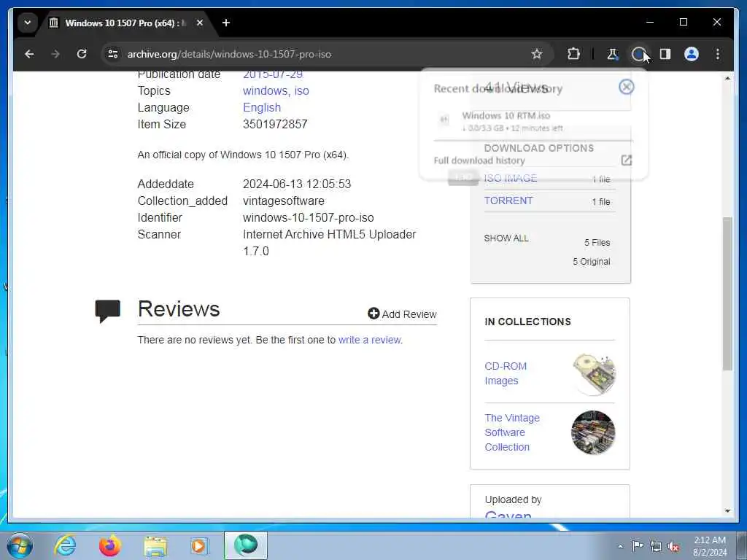Launch Firefox from taskbar
This screenshot has height=560, width=747.
pyautogui.click(x=109, y=545)
